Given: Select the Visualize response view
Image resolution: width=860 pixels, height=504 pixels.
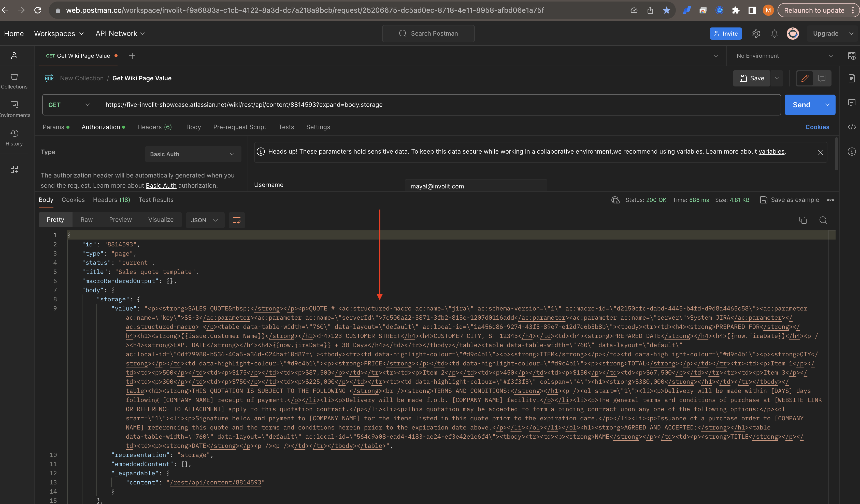Looking at the screenshot, I should click(x=161, y=220).
